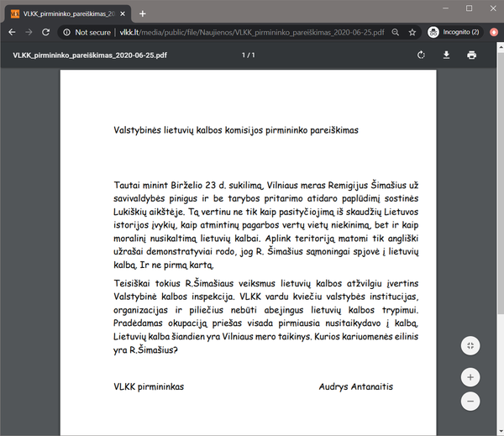
Task: Open the Incognito profile menu
Action: click(x=454, y=32)
